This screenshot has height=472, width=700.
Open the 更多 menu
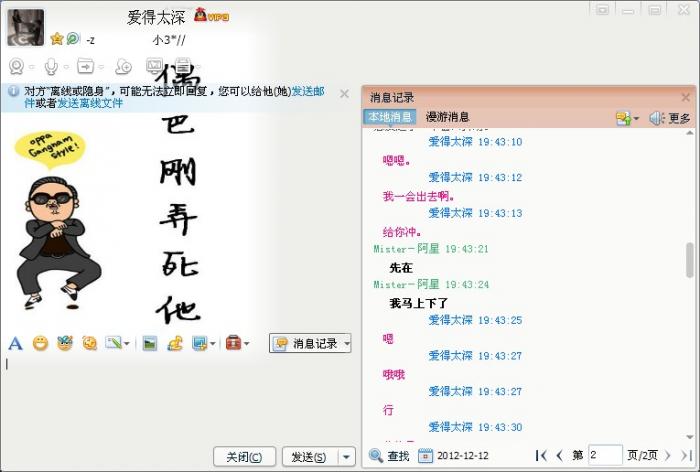click(679, 118)
